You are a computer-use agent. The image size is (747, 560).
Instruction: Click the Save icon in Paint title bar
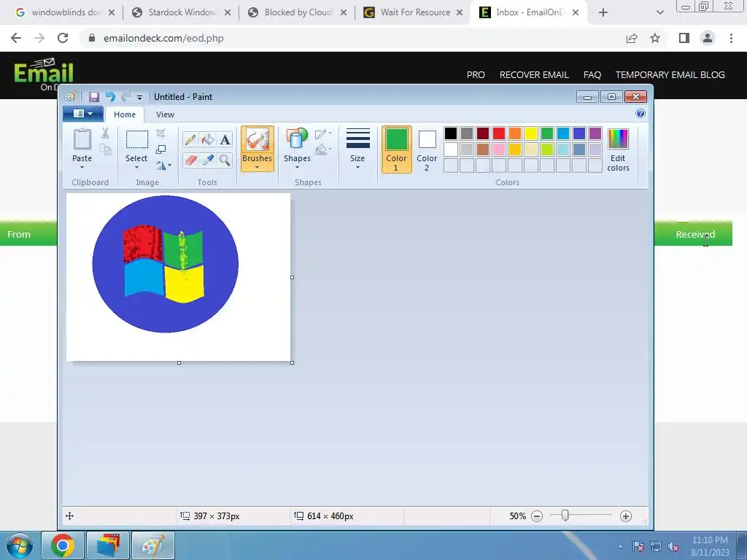point(94,97)
